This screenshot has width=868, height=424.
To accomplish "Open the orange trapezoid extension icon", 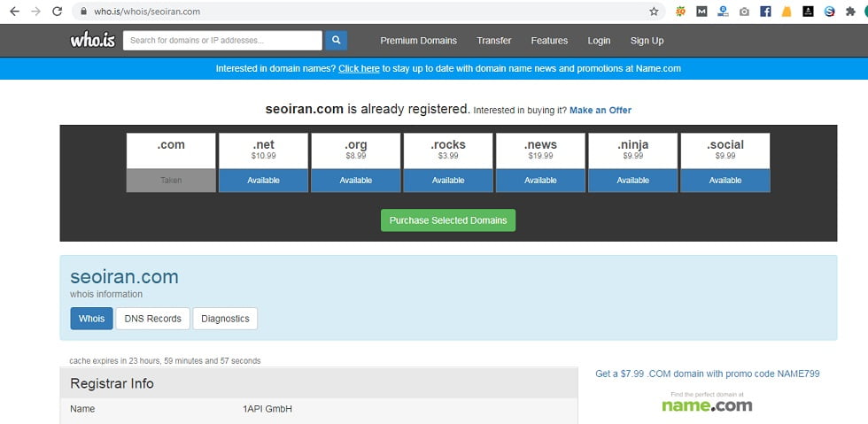I will coord(787,12).
